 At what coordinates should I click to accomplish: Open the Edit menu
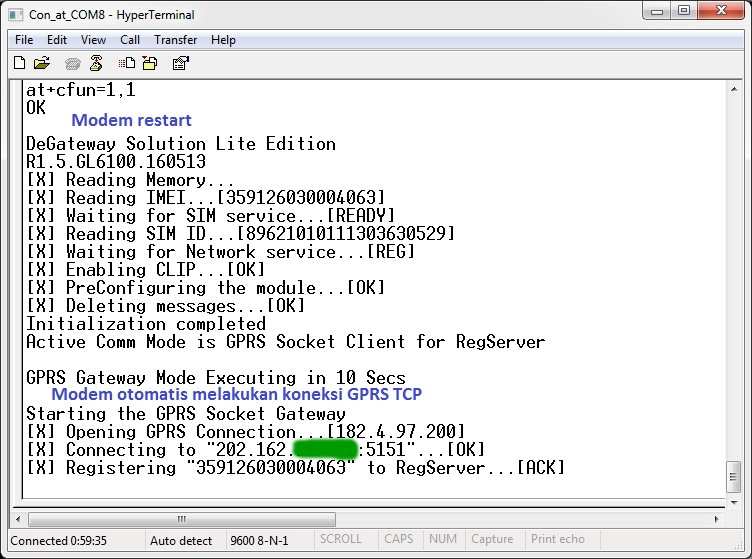[57, 40]
